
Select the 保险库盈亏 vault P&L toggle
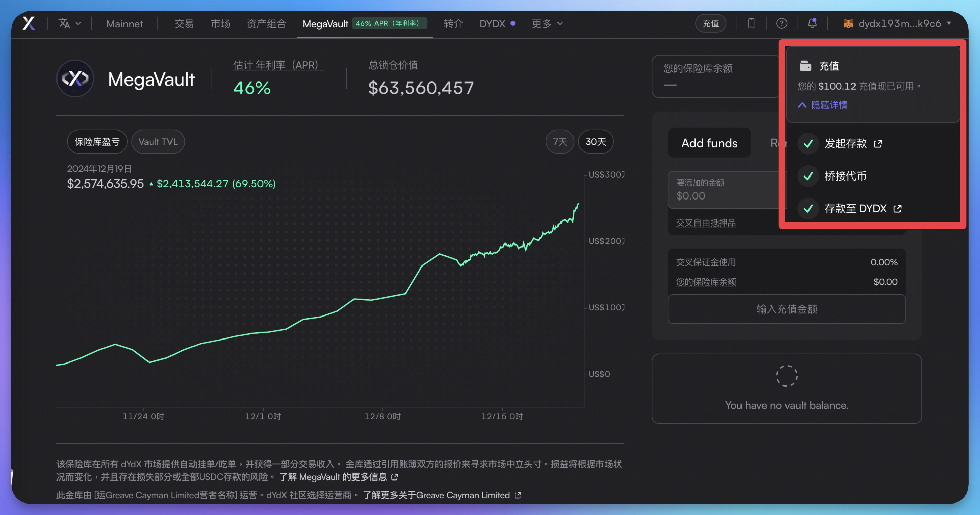[x=97, y=142]
